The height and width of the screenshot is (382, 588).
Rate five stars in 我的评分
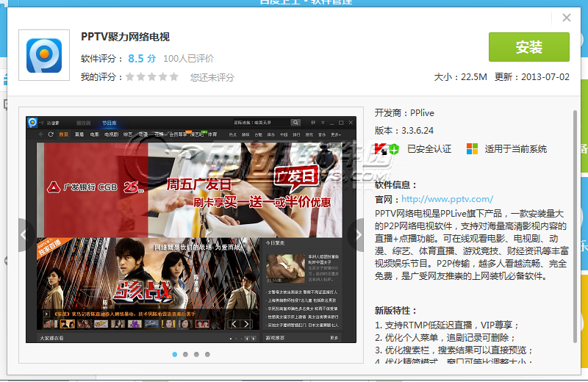[x=173, y=77]
